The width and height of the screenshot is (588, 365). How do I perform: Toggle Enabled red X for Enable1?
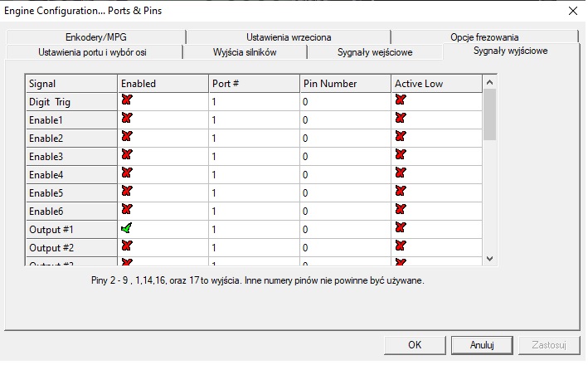coord(127,118)
